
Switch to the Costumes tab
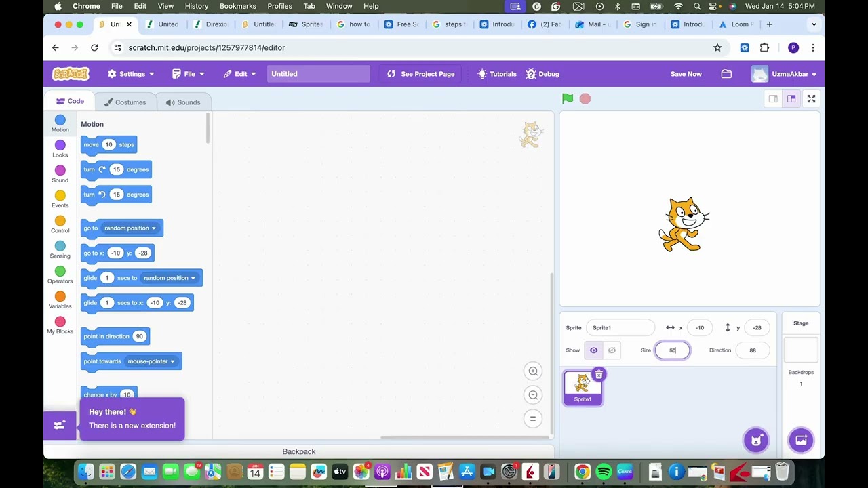tap(125, 102)
